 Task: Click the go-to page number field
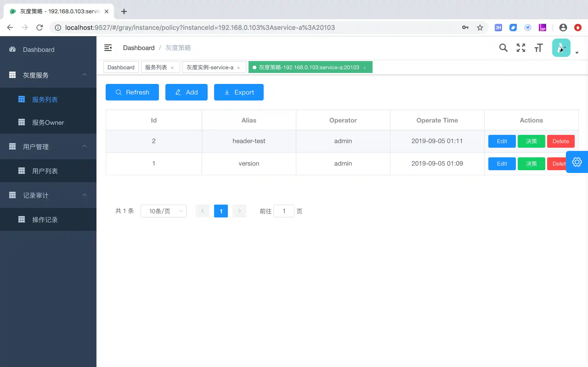(284, 211)
